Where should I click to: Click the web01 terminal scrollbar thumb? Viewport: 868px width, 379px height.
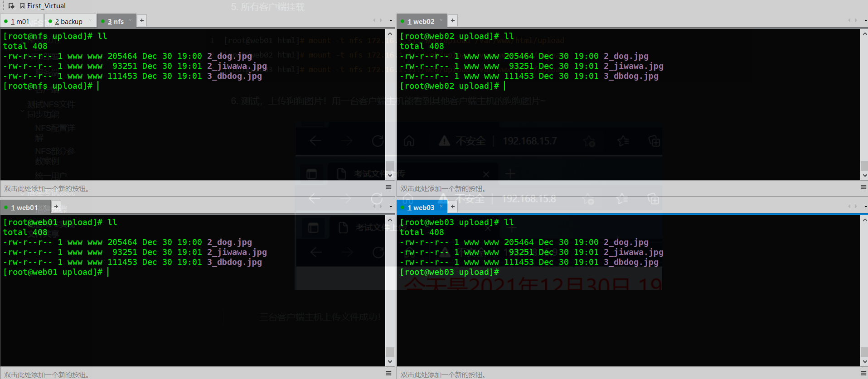click(390, 352)
